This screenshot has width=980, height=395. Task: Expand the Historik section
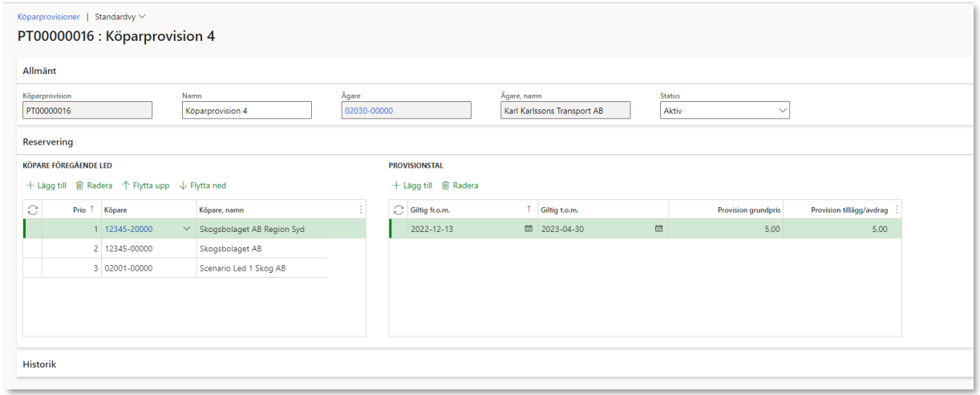pyautogui.click(x=39, y=364)
